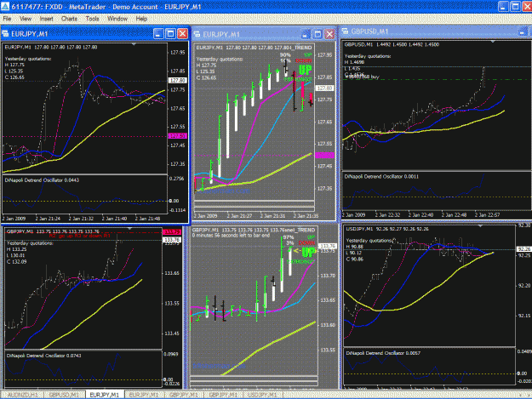The width and height of the screenshot is (532, 399).
Task: Switch to the AUDNZD,H1 chart tab
Action: [x=23, y=395]
